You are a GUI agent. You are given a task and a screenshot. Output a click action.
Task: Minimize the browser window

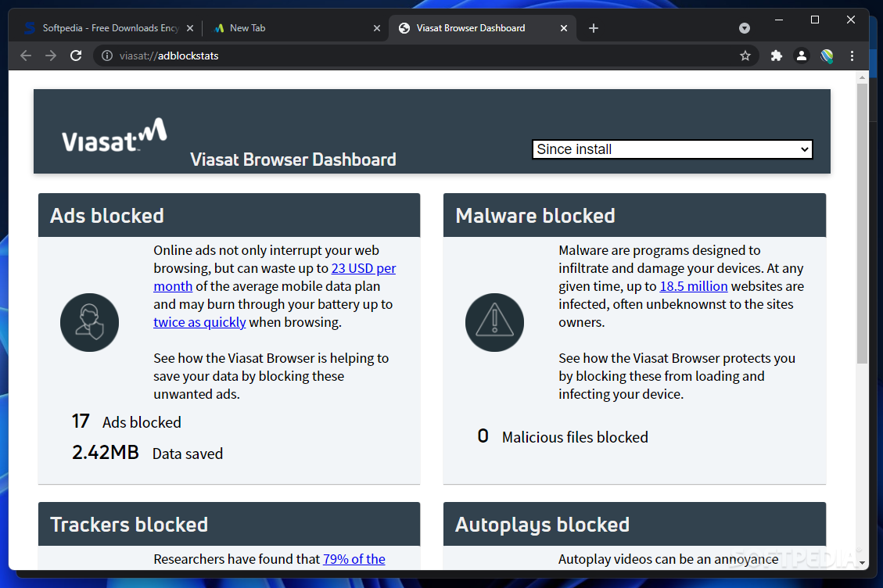coord(779,20)
